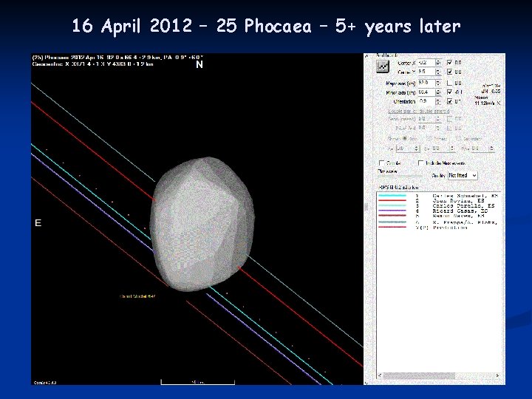Screen dimensions: 532x399
Task: Select observer row 3 'Carlos Perello, ES'
Action: pyautogui.click(x=438, y=206)
